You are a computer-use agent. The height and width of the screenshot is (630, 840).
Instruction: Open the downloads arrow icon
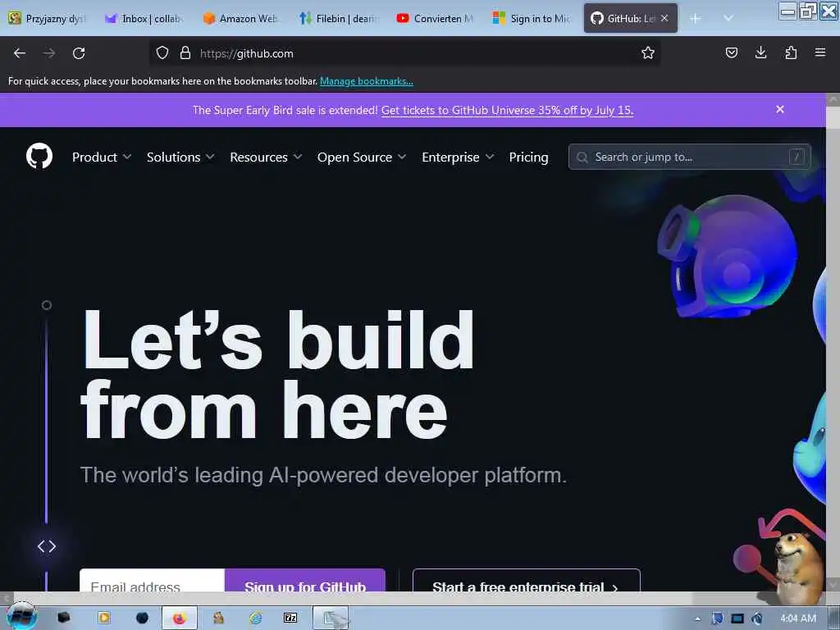click(x=760, y=52)
